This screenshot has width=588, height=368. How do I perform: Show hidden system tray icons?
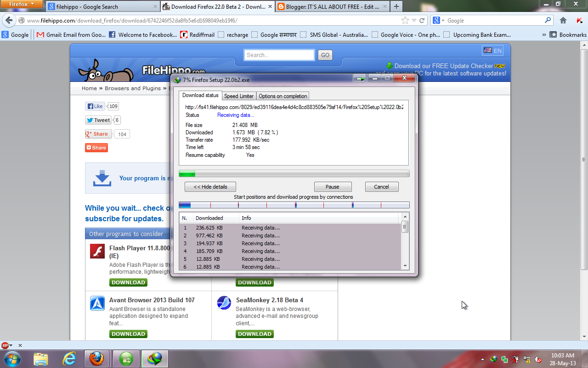[482, 359]
